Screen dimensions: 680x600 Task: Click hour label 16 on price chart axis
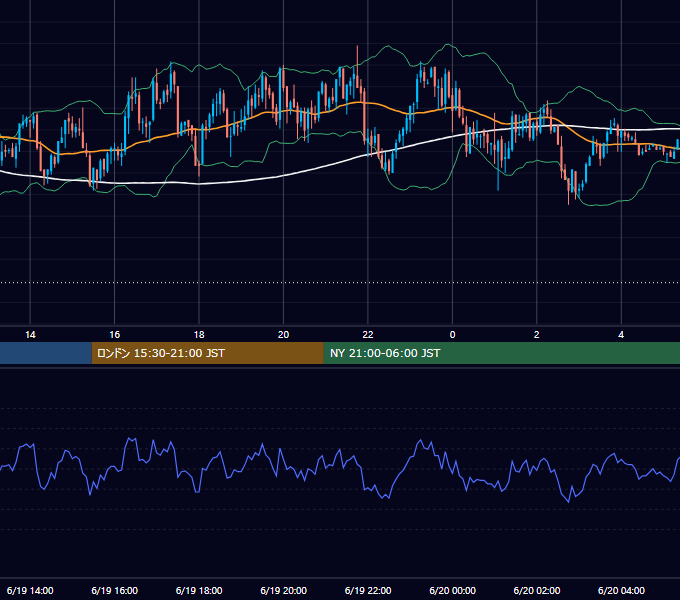(114, 335)
